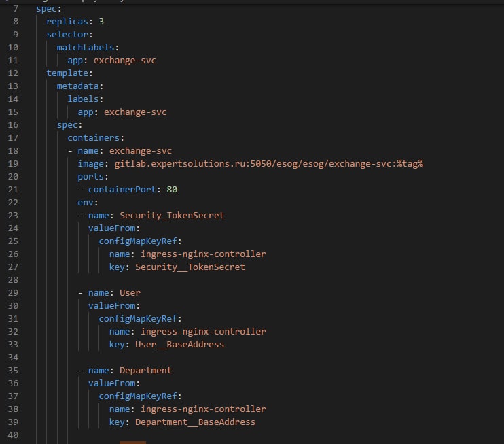
Task: Click 'configMapKeyRef' on line 25
Action: [x=138, y=241]
